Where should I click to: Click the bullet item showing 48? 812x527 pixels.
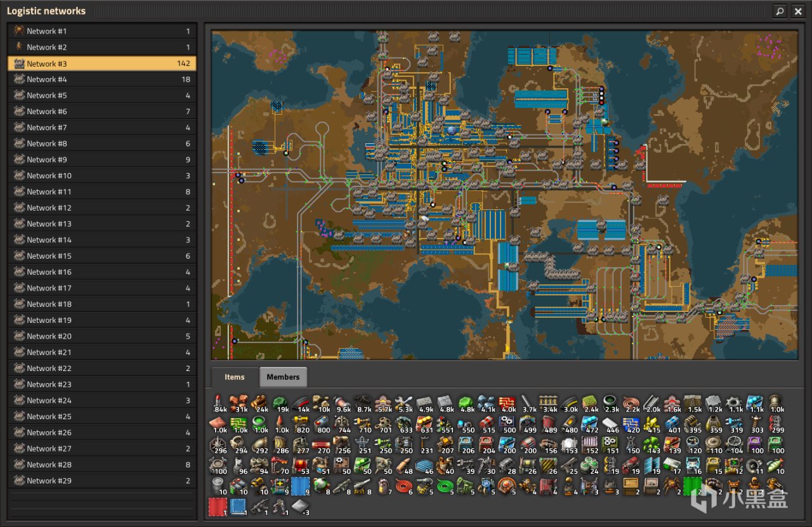click(404, 465)
